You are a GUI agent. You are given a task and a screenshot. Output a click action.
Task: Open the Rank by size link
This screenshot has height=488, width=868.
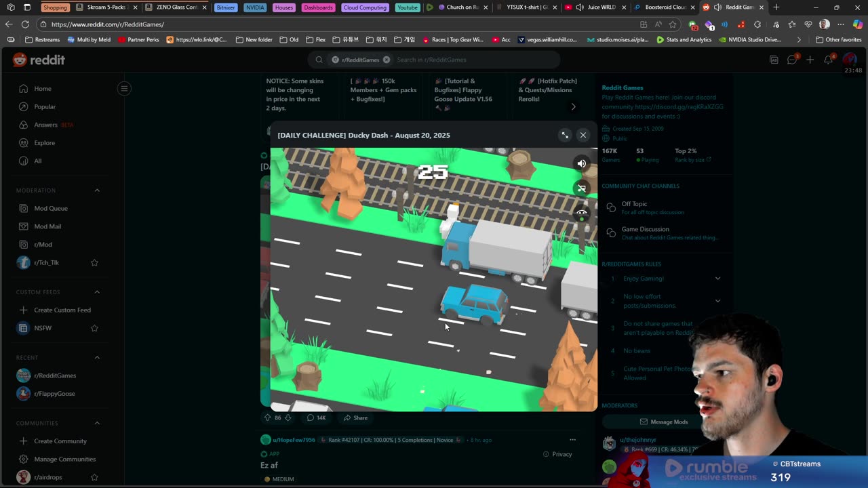693,160
